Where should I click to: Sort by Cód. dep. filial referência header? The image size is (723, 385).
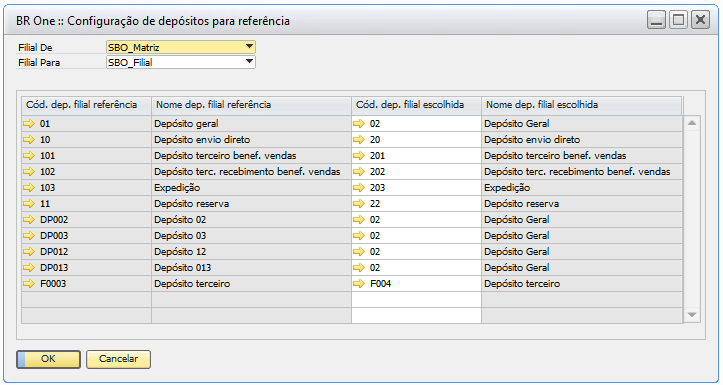tap(86, 105)
